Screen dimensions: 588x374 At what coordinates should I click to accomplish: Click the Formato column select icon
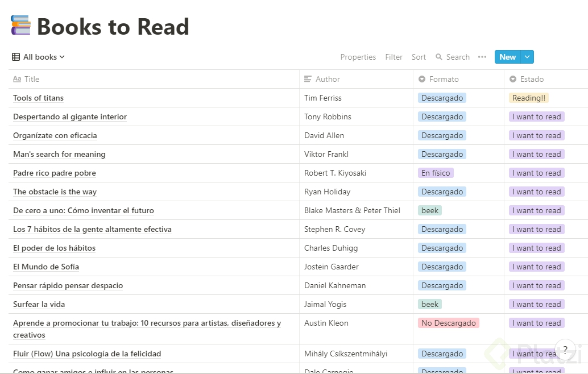[x=422, y=79]
